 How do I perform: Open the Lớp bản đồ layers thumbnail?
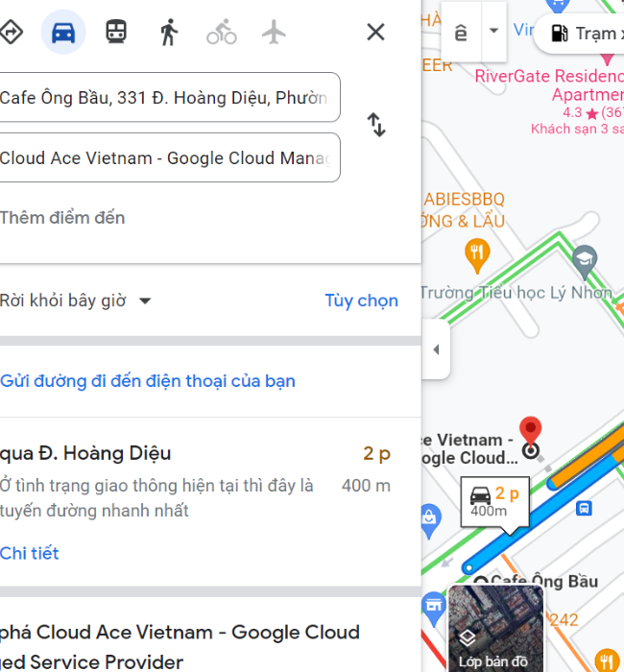[496, 628]
